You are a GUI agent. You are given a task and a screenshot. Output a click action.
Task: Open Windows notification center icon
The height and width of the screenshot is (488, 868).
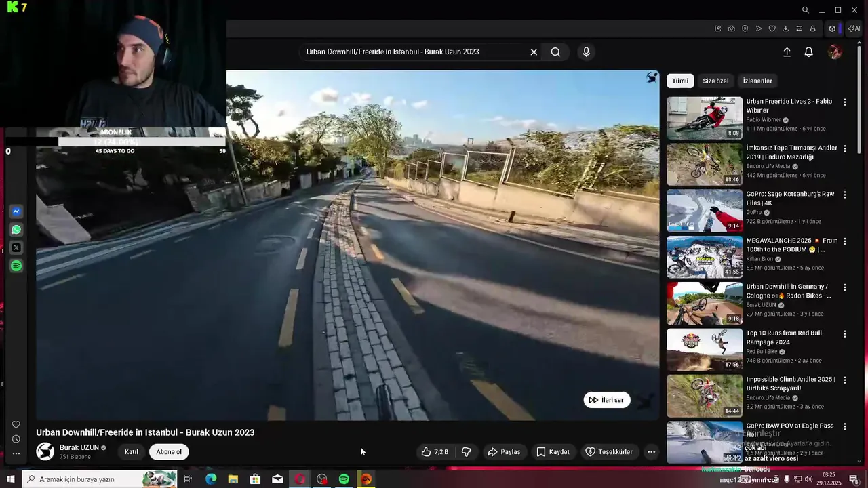[x=854, y=479]
